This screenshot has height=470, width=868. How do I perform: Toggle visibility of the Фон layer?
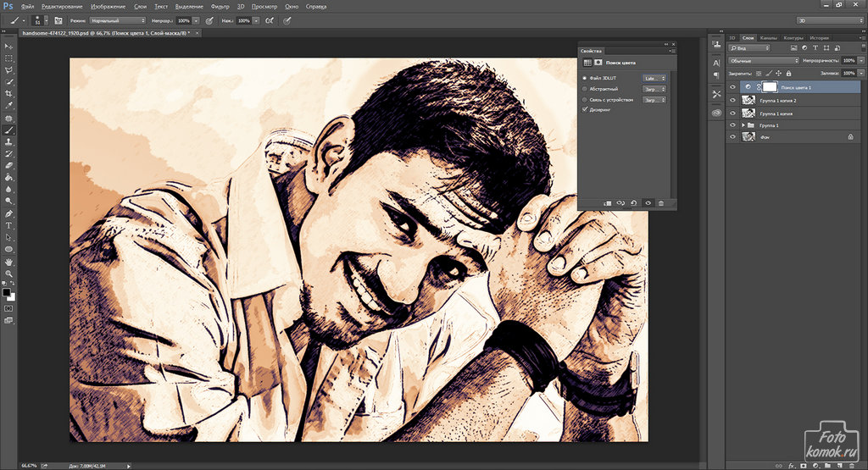point(732,136)
